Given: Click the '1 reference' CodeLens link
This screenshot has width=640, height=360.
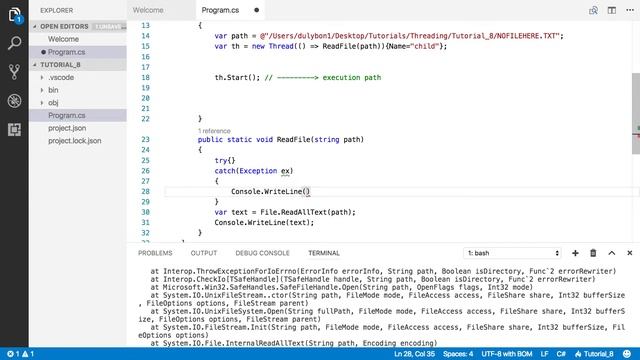Looking at the screenshot, I should (x=214, y=131).
